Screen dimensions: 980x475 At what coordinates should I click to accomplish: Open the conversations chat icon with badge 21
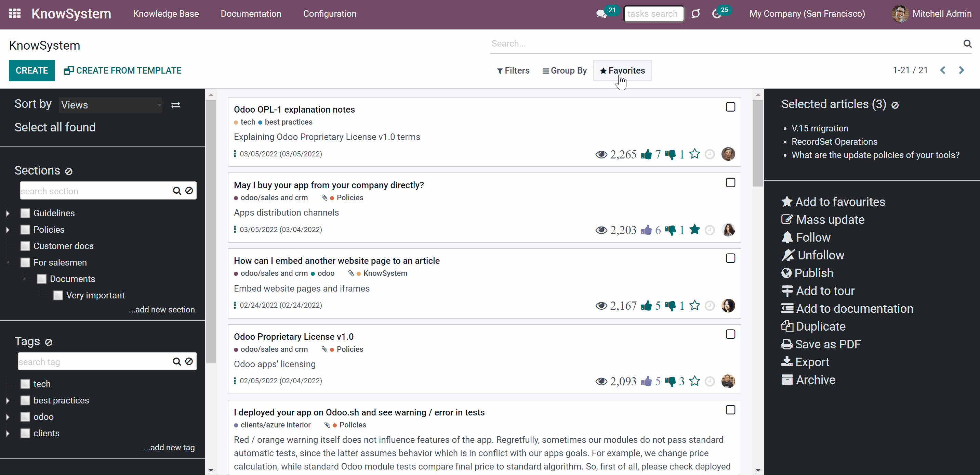601,14
